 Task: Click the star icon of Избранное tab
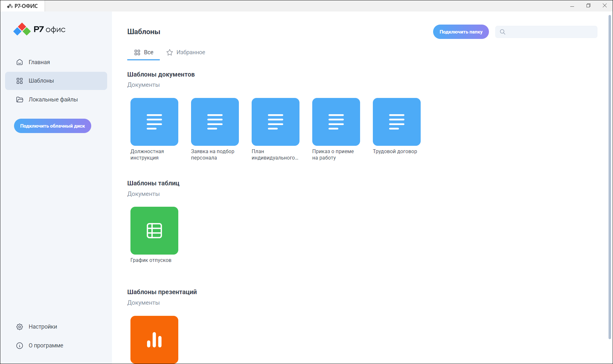click(x=170, y=52)
